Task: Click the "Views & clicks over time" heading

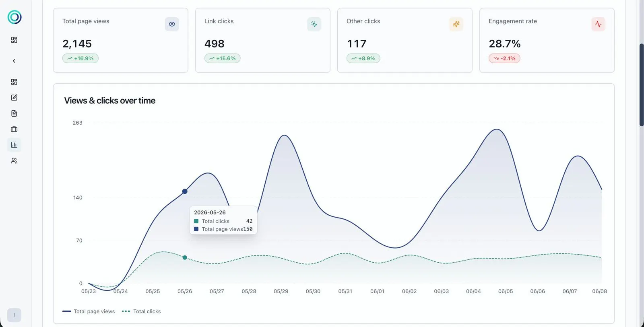Action: coord(110,101)
